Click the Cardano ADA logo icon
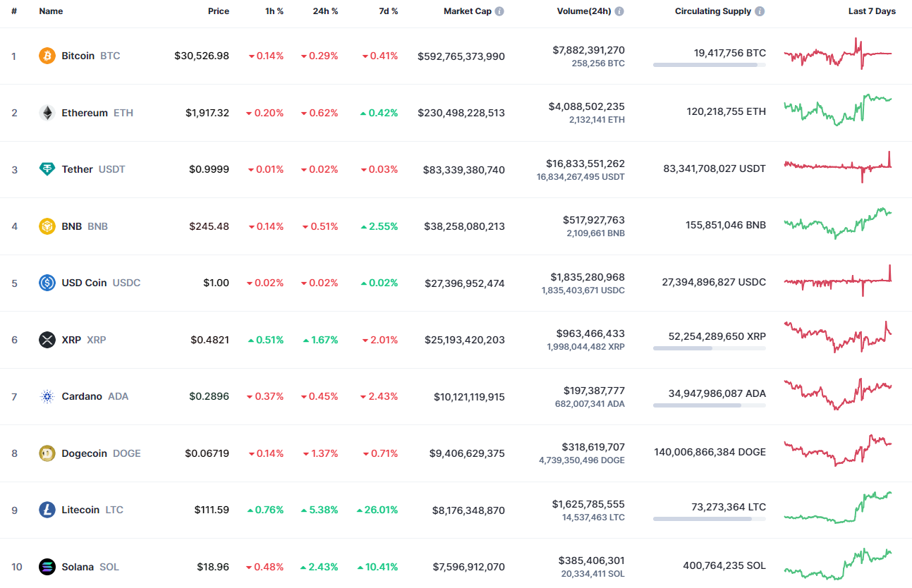The image size is (912, 588). (x=47, y=396)
